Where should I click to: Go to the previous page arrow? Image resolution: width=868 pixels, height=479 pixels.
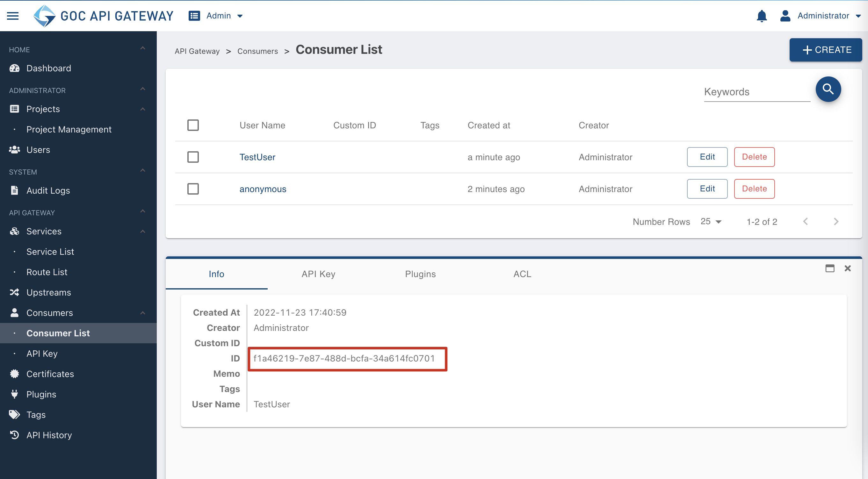(805, 221)
